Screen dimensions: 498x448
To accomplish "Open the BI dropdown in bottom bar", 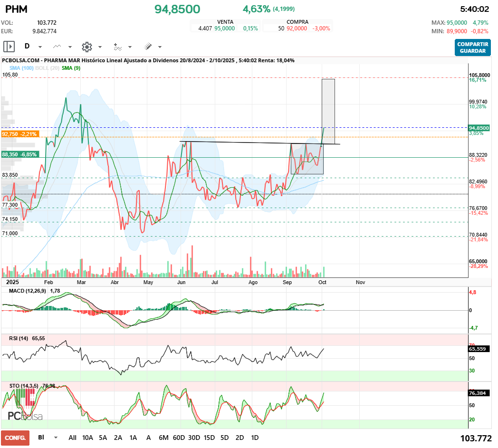I will 56,438.
